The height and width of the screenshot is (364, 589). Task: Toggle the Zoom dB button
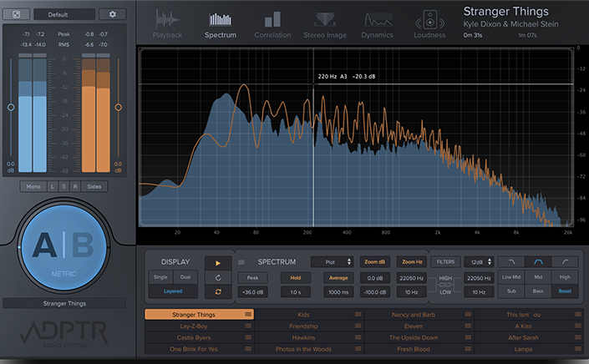tap(375, 262)
